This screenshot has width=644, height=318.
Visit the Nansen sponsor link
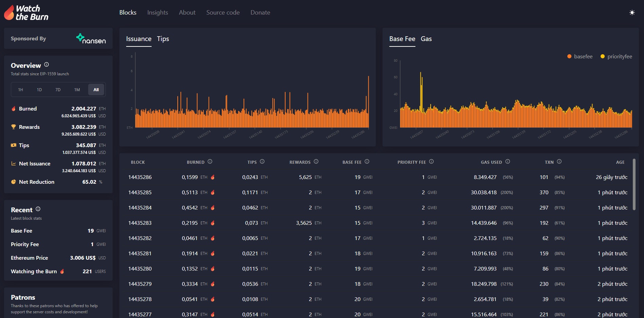pos(91,38)
